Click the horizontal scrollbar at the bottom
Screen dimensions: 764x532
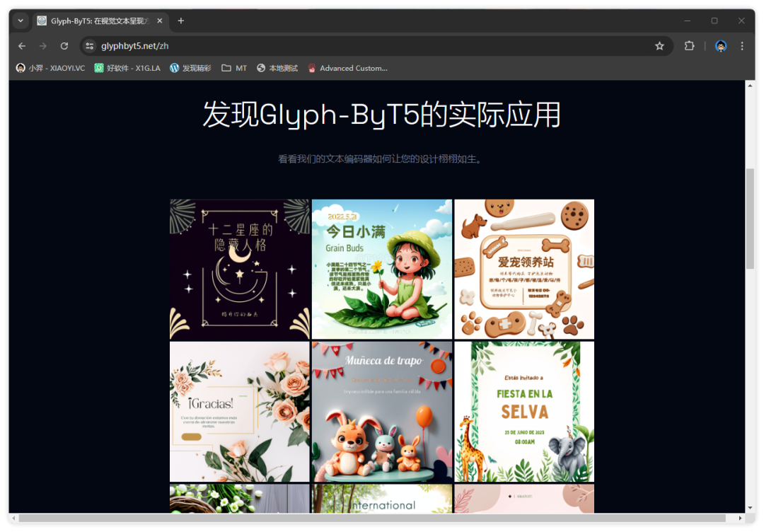[372, 518]
